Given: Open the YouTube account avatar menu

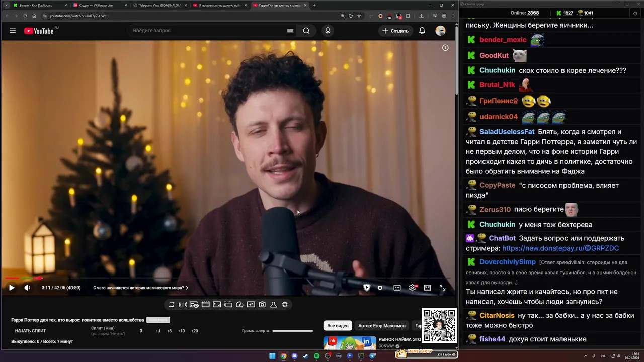Looking at the screenshot, I should (440, 31).
